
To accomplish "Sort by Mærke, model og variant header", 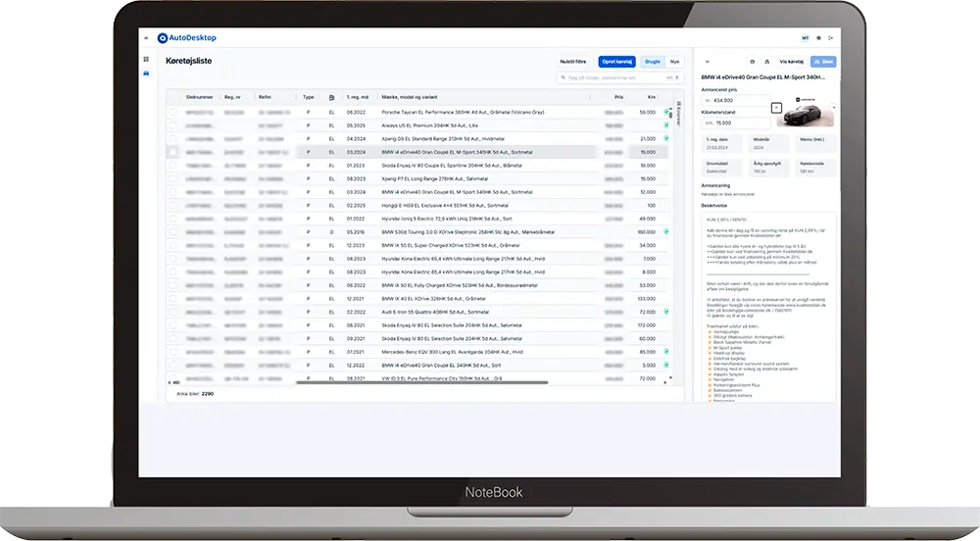I will [x=410, y=97].
